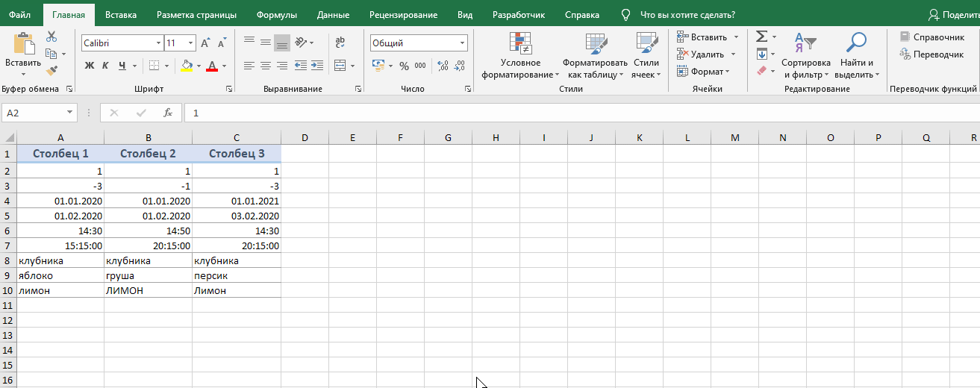Open the font size dropdown
980x388 pixels.
click(191, 43)
